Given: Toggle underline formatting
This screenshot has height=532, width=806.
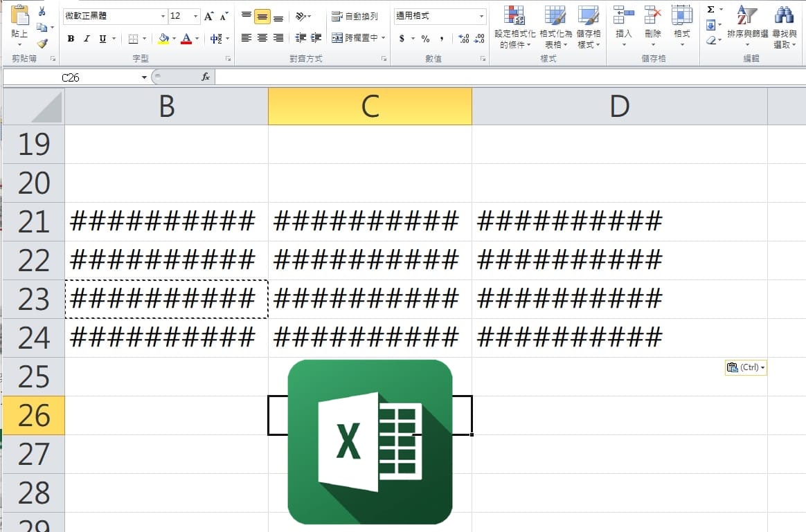Looking at the screenshot, I should tap(102, 39).
